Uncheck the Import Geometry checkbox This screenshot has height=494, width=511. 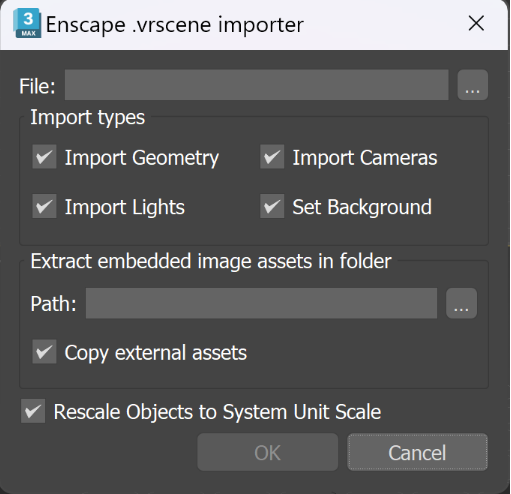pyautogui.click(x=44, y=157)
